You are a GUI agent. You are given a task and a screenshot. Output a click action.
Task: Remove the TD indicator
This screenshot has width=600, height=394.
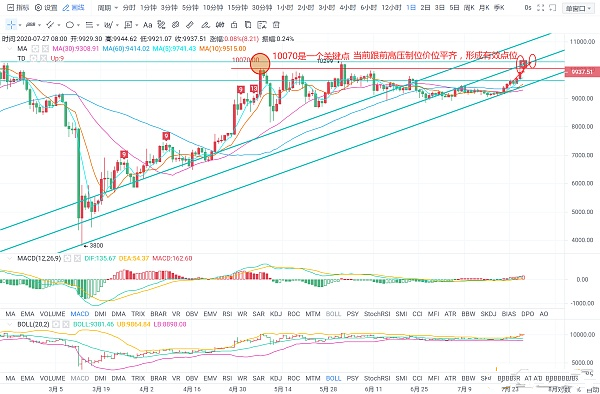point(44,58)
